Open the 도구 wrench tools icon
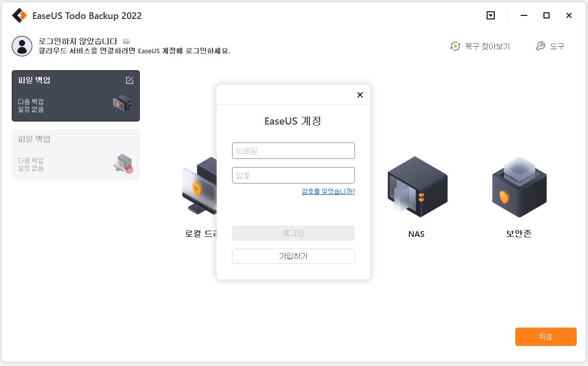 [540, 46]
